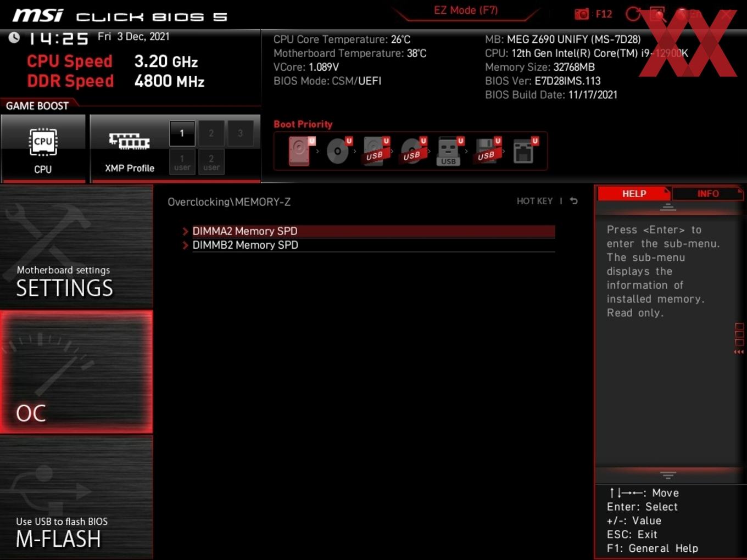This screenshot has width=747, height=560.
Task: Click the MB: MEG Z690 UNIFY text
Action: pos(563,40)
